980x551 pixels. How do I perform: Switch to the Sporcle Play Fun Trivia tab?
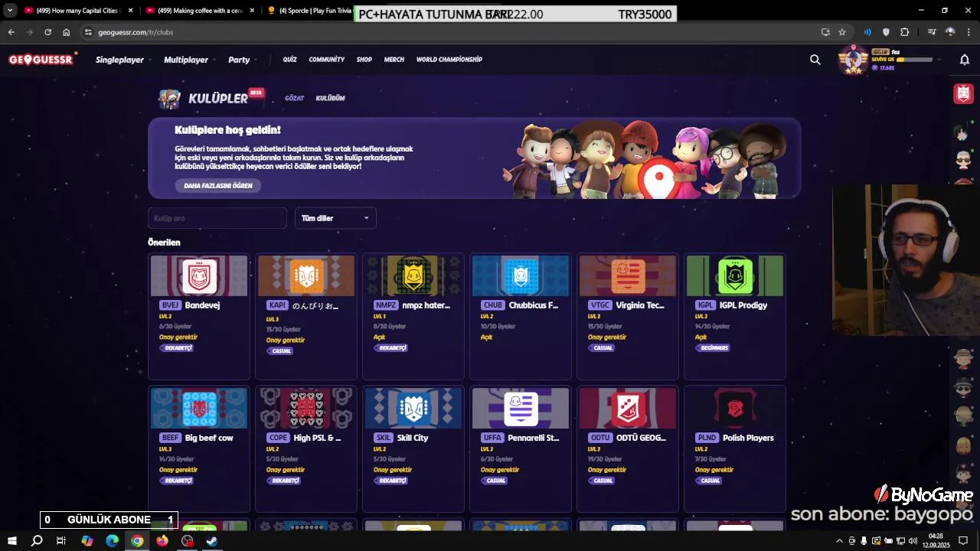click(x=310, y=11)
